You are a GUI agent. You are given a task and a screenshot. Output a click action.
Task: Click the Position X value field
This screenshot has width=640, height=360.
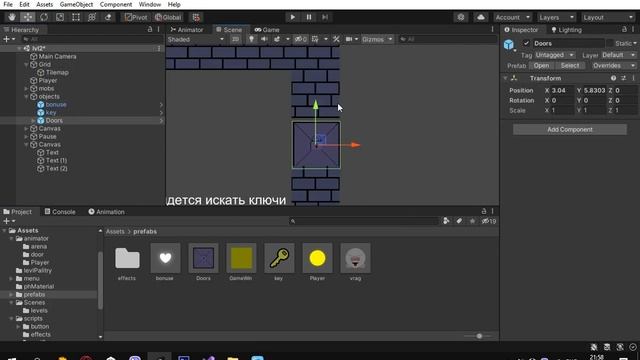(562, 90)
